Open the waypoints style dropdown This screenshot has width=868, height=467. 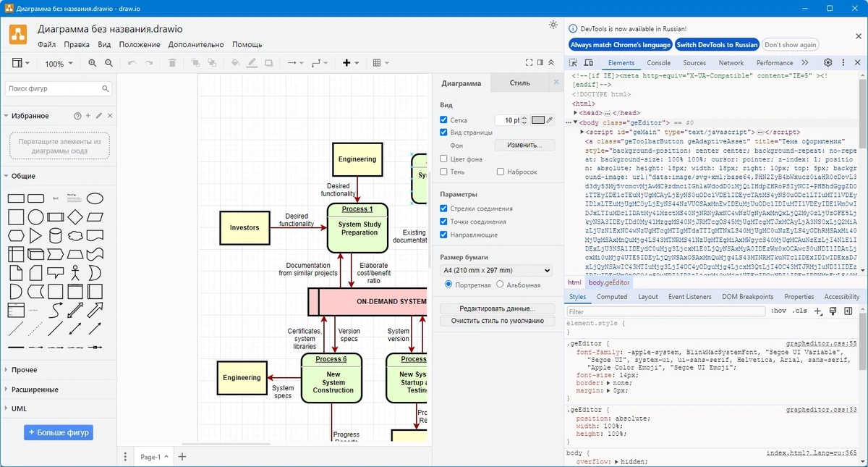pyautogui.click(x=319, y=63)
